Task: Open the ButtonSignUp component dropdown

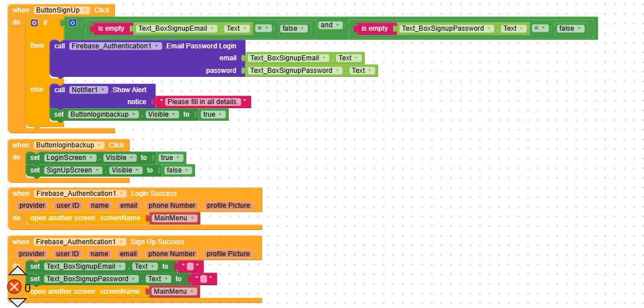Action: coord(61,10)
